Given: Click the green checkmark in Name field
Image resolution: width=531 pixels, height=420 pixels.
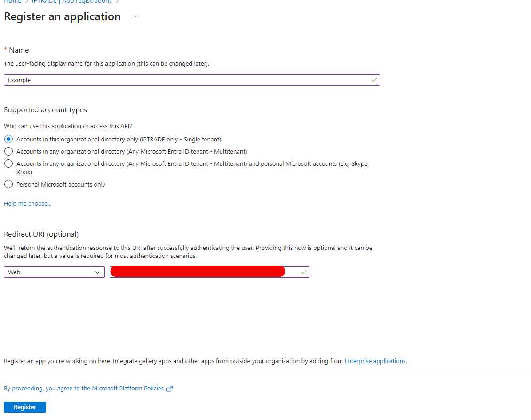Looking at the screenshot, I should (374, 80).
